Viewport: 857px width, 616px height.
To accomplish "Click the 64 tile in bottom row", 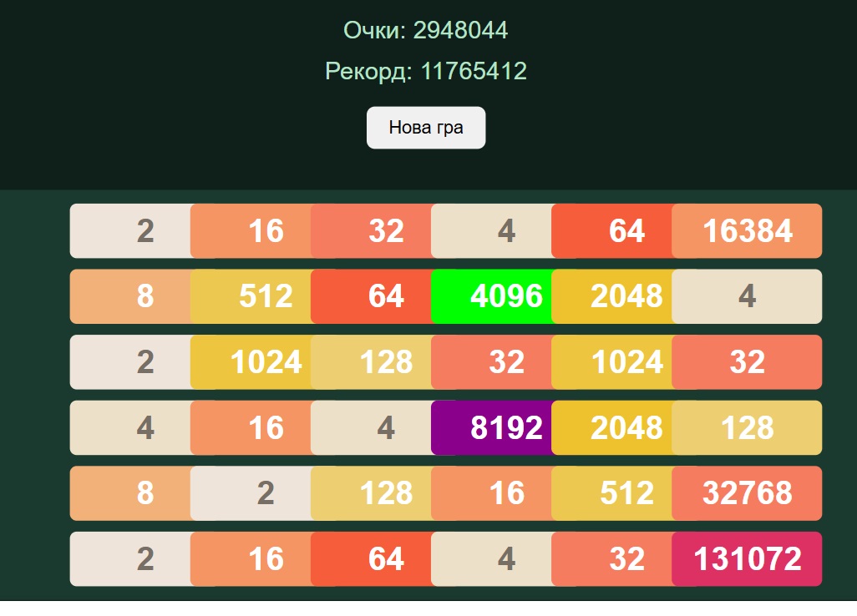I will tap(372, 558).
